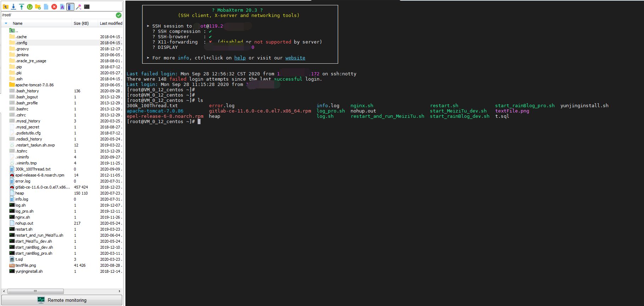Screen dimensions: 644x306
Task: Go to parent directory using folder-up icon
Action: pyautogui.click(x=5, y=7)
